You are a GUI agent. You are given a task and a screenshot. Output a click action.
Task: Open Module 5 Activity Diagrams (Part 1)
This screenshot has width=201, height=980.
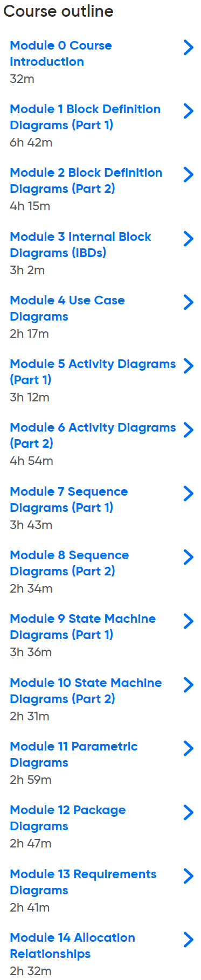[x=93, y=372]
